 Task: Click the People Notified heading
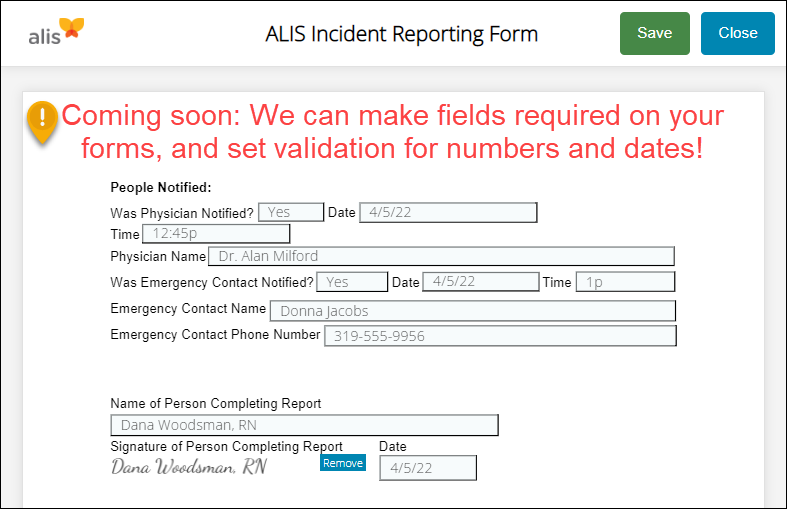(161, 187)
